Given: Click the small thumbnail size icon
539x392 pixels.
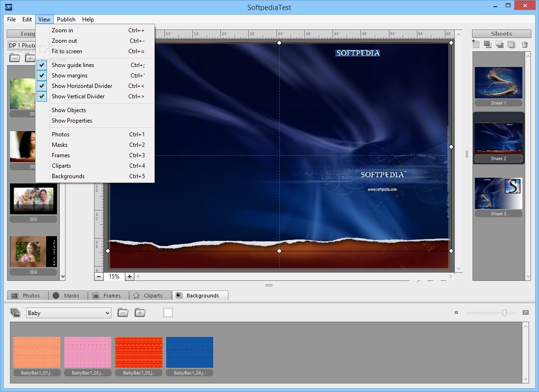Looking at the screenshot, I should coord(456,313).
